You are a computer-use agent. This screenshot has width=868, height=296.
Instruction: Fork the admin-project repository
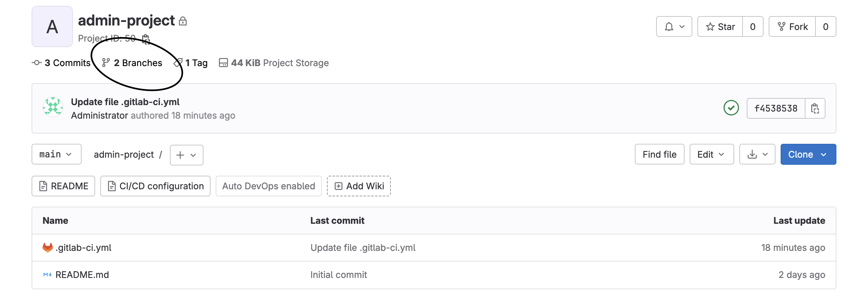[792, 27]
